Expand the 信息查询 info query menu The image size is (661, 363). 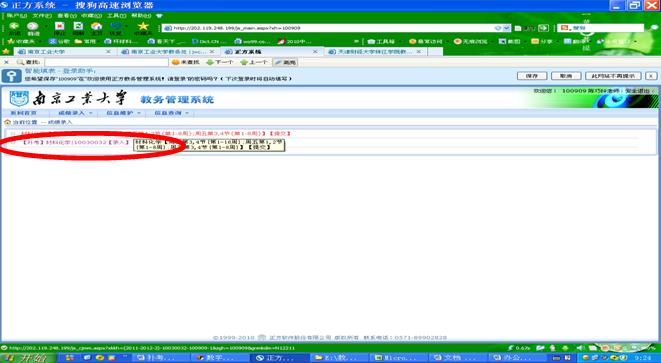[x=171, y=113]
